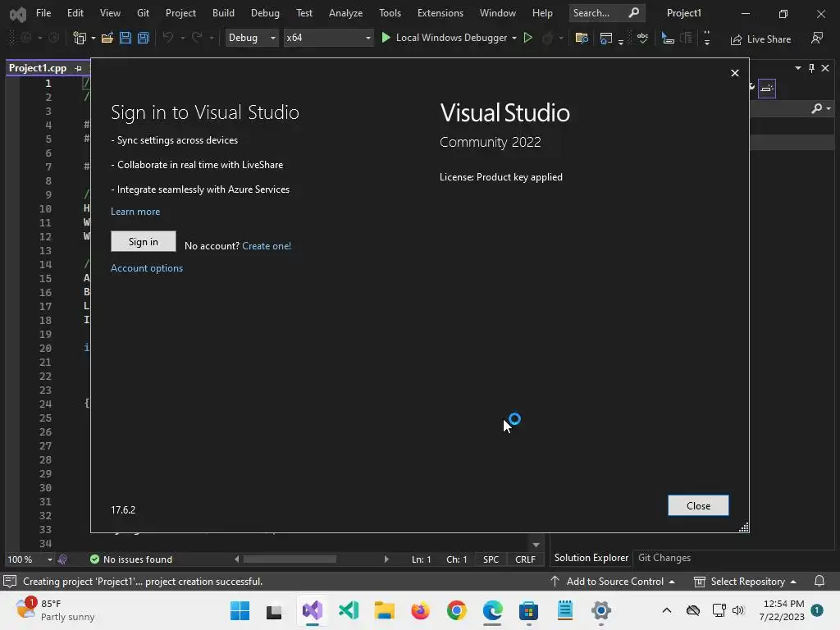Expand the Local Windows Debugger dropdown arrow

click(x=514, y=38)
